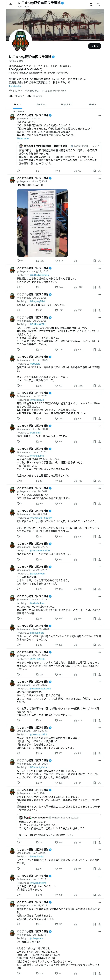Share the Nov 17, 2019 DD51 post

tap(99, 261)
